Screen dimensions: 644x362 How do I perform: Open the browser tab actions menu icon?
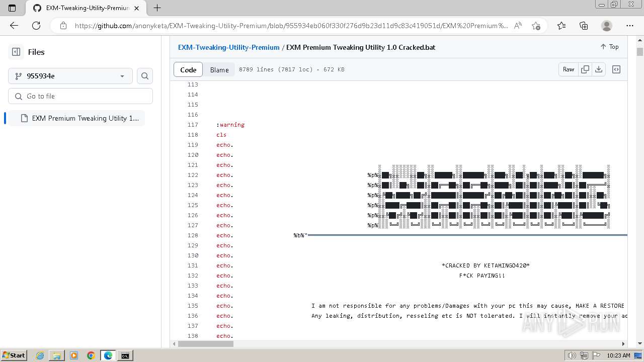(12, 8)
